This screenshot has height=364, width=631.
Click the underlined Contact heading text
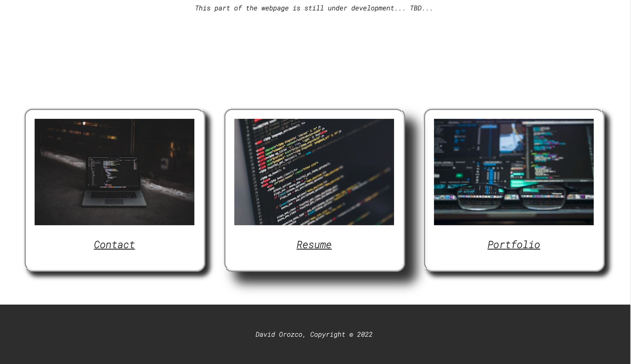tap(114, 245)
